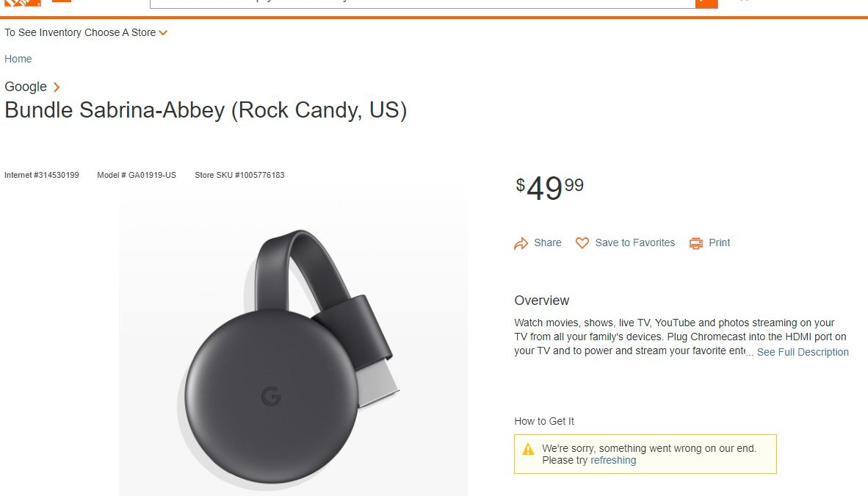Click the Share arrow icon

tap(521, 243)
